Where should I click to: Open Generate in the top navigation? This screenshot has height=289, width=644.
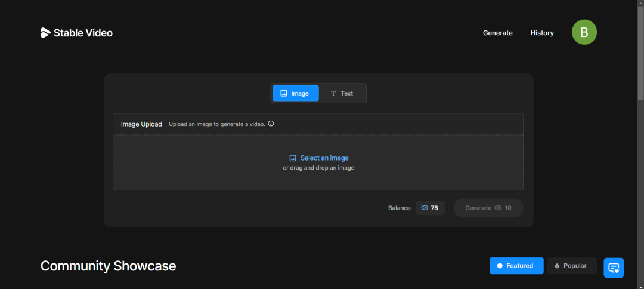click(497, 33)
